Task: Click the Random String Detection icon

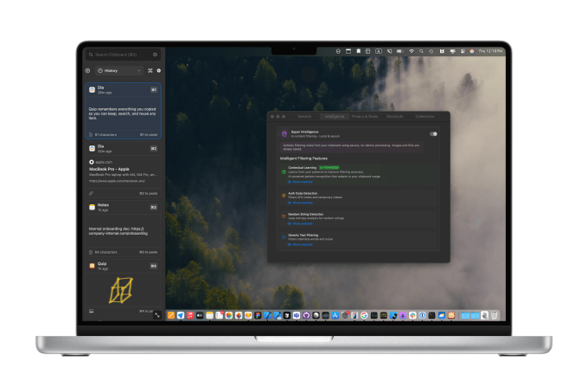Action: tap(284, 216)
